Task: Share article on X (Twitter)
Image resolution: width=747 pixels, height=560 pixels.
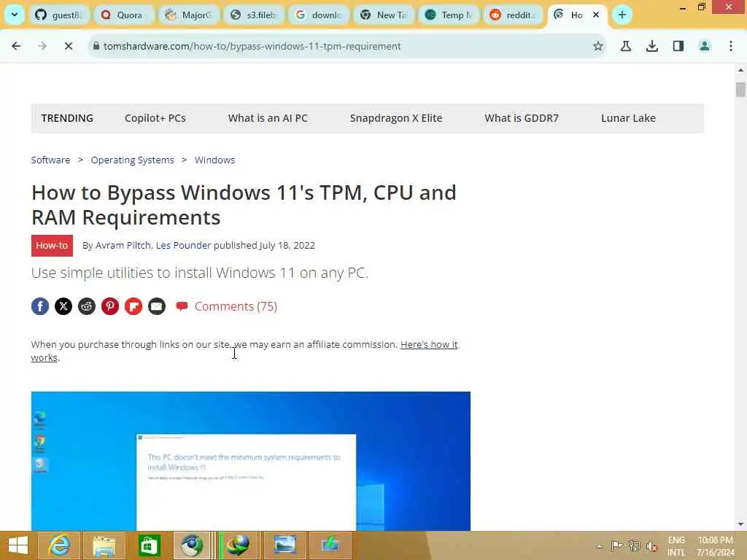Action: (63, 306)
